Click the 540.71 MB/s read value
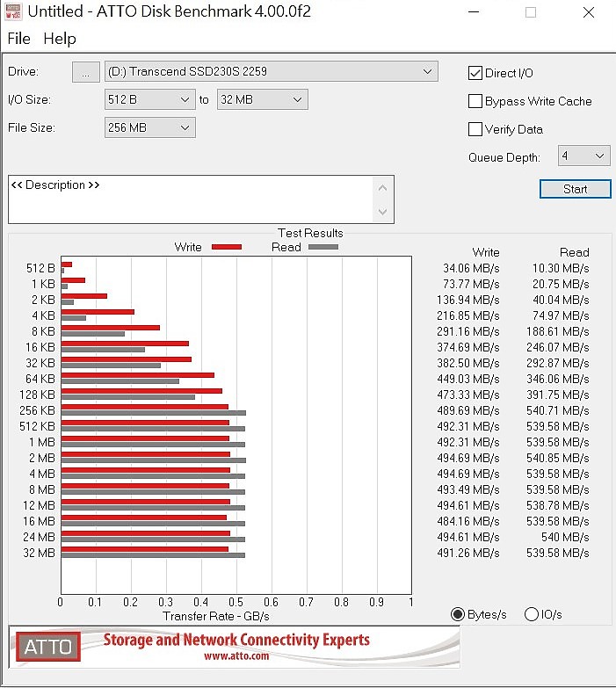Viewport: 616px width, 688px height. [x=558, y=410]
